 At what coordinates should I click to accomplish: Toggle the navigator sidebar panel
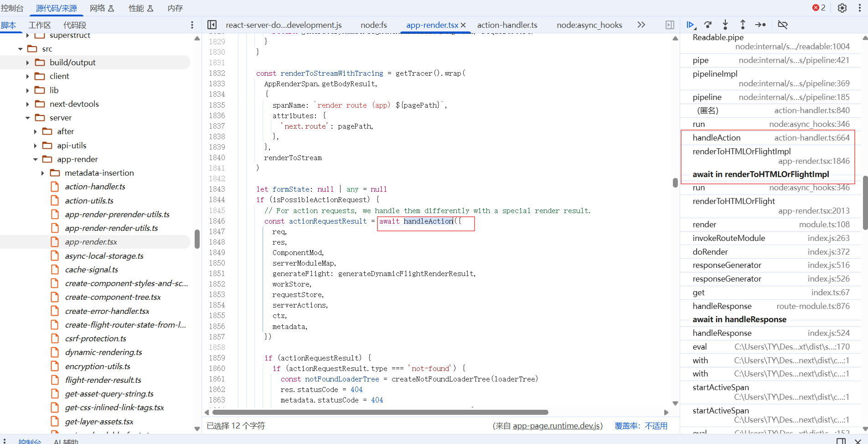point(212,25)
